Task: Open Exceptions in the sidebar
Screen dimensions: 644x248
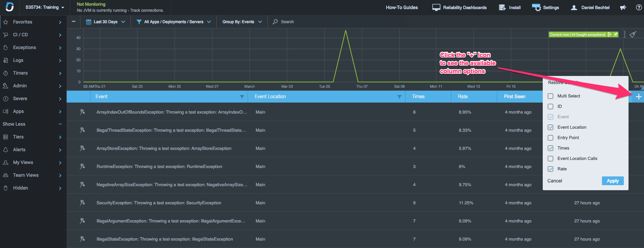Action: pos(33,48)
